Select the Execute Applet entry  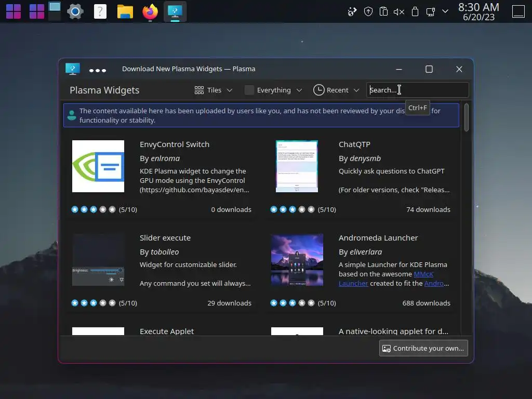click(x=167, y=331)
